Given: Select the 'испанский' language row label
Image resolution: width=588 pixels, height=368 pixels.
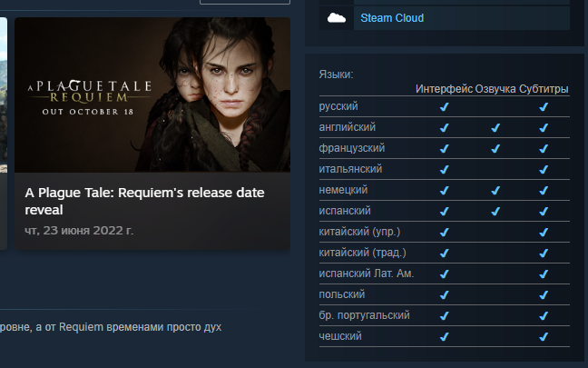Looking at the screenshot, I should 345,211.
